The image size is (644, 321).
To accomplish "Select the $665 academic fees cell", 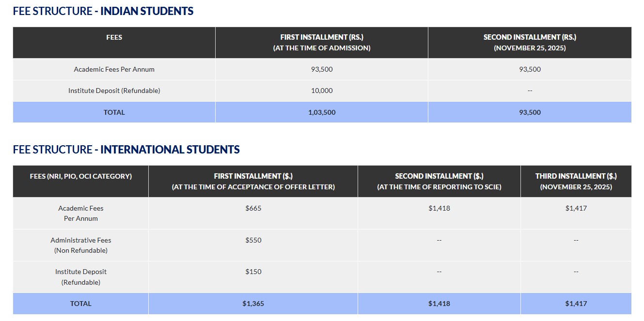I will coord(253,208).
